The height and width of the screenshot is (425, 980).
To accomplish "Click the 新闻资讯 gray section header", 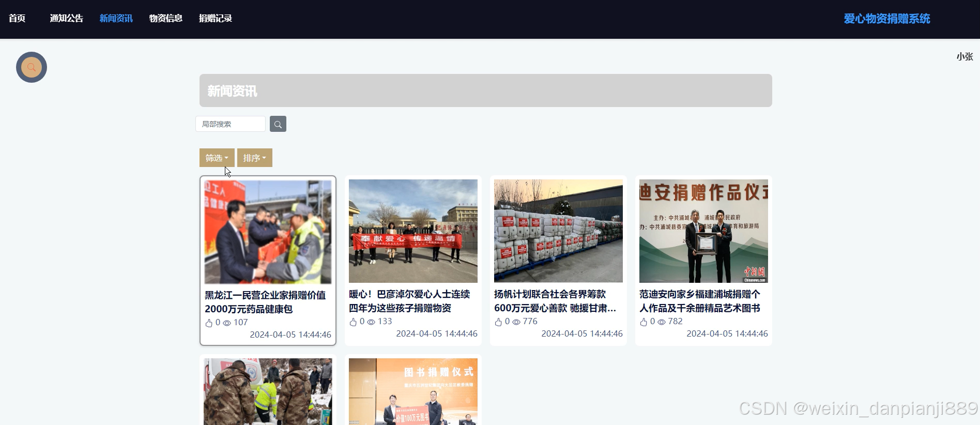I will tap(486, 90).
